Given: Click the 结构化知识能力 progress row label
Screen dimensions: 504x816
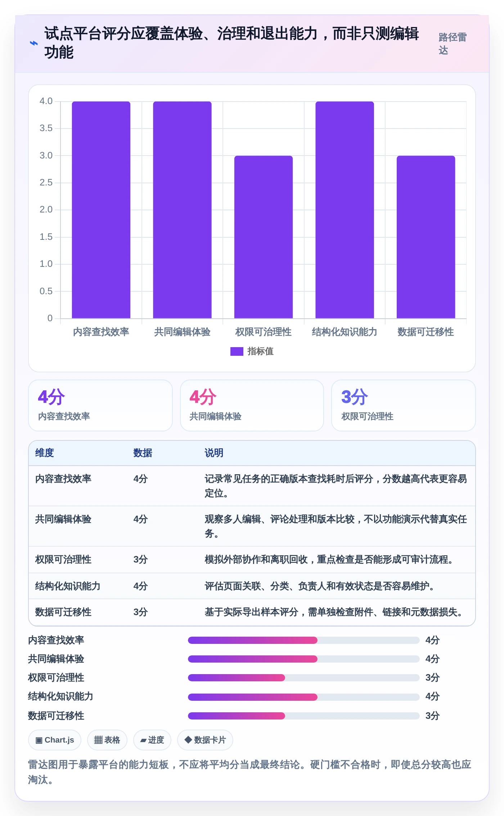Looking at the screenshot, I should click(60, 696).
